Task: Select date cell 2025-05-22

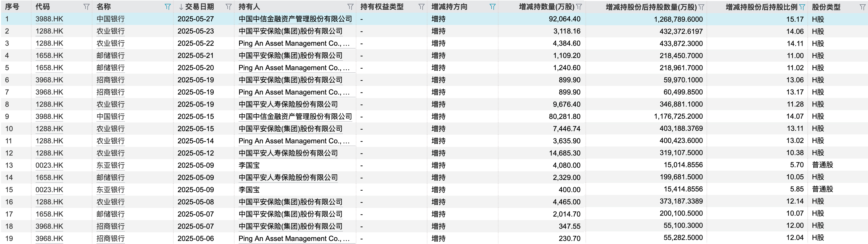Action: point(196,43)
